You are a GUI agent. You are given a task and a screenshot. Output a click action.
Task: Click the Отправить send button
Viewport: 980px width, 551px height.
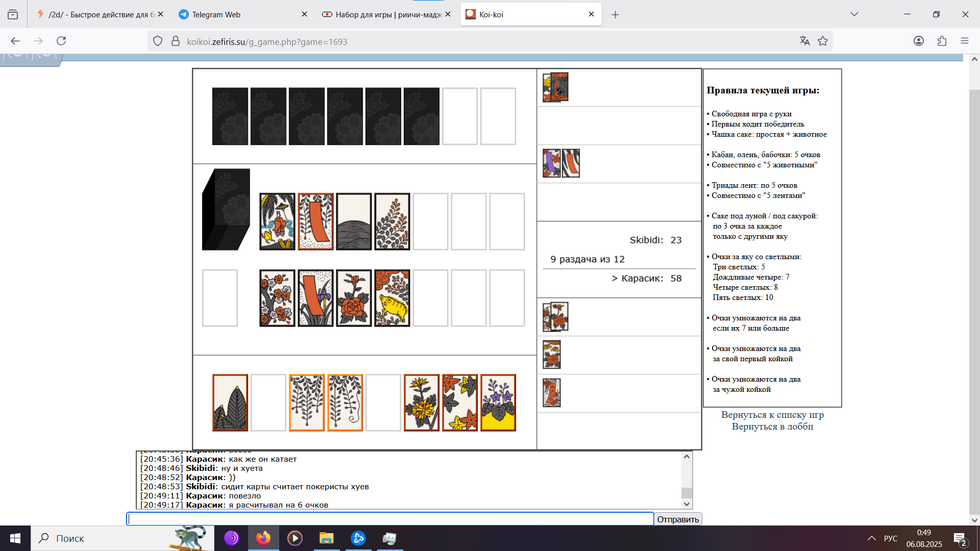point(677,519)
